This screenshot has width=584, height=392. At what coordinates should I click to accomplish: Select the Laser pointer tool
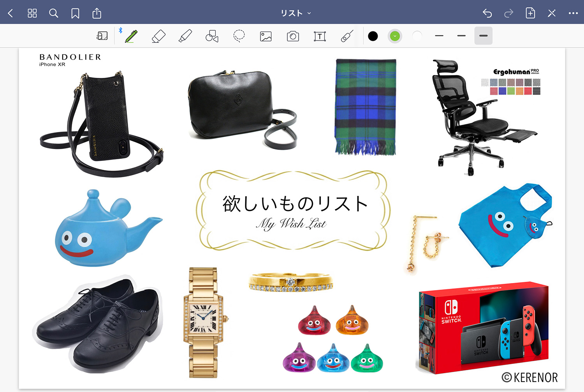click(x=347, y=36)
